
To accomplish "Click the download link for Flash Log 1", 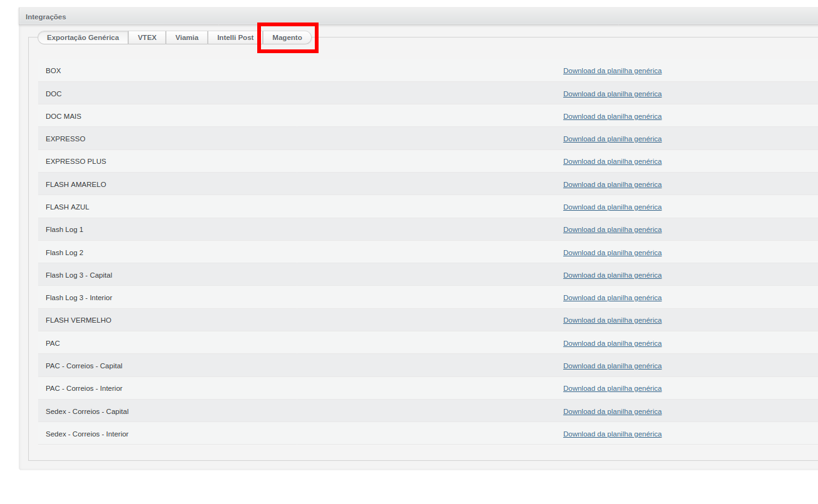I will click(612, 229).
